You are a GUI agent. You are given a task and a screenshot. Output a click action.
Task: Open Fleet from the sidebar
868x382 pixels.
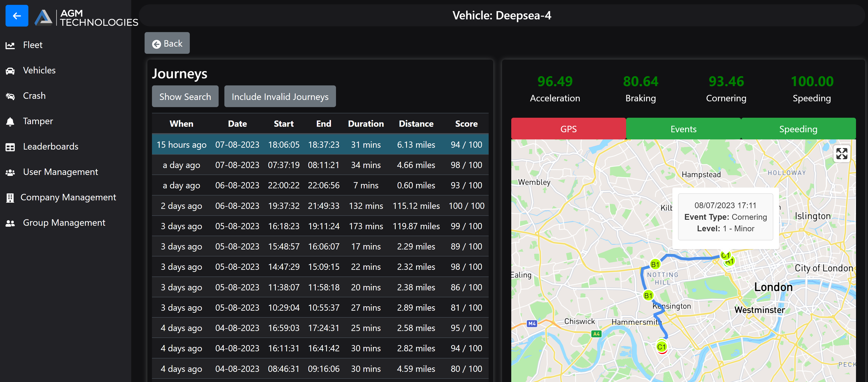click(32, 45)
